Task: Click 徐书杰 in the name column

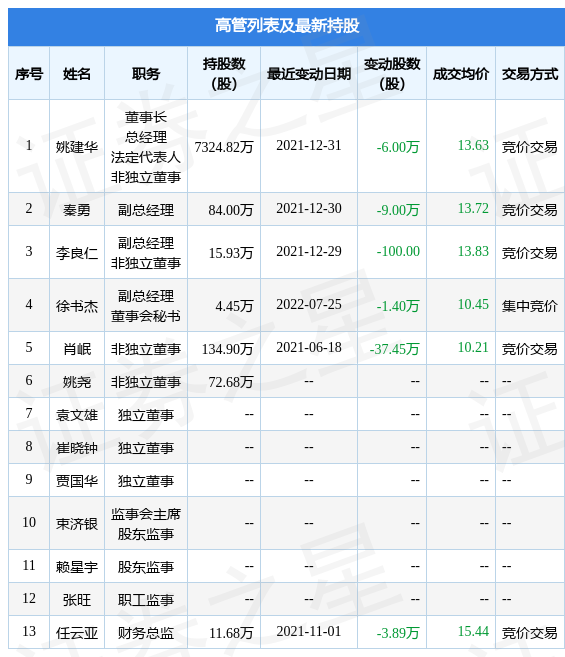Action: click(x=77, y=306)
